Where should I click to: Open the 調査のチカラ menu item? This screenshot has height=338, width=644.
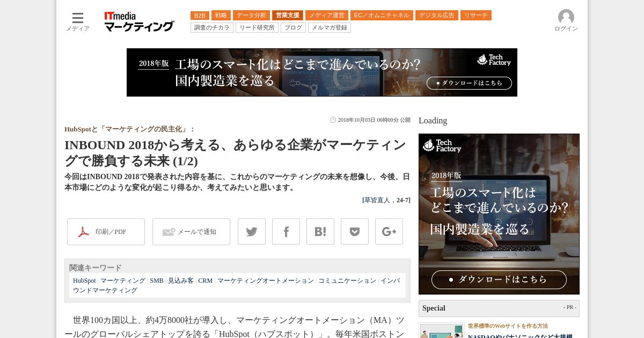212,27
